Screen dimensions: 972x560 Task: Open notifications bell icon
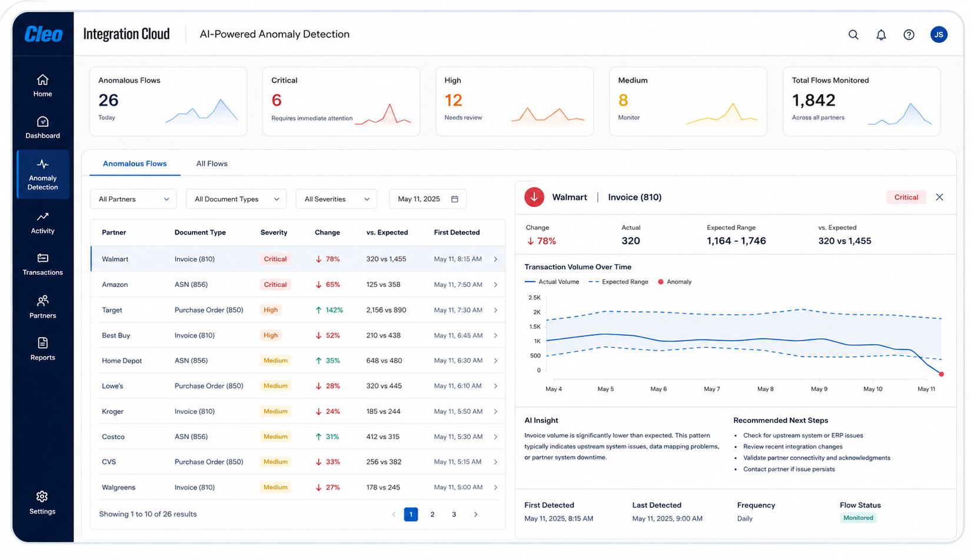coord(881,35)
